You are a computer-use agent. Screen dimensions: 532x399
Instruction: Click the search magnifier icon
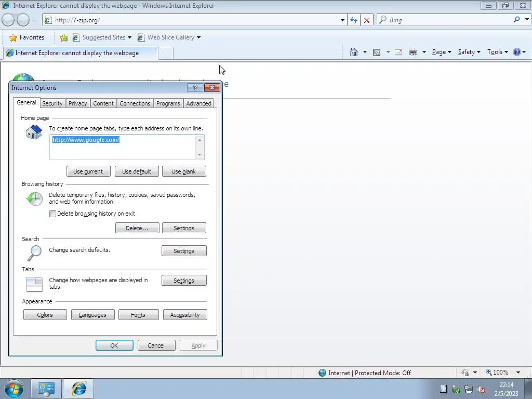517,20
